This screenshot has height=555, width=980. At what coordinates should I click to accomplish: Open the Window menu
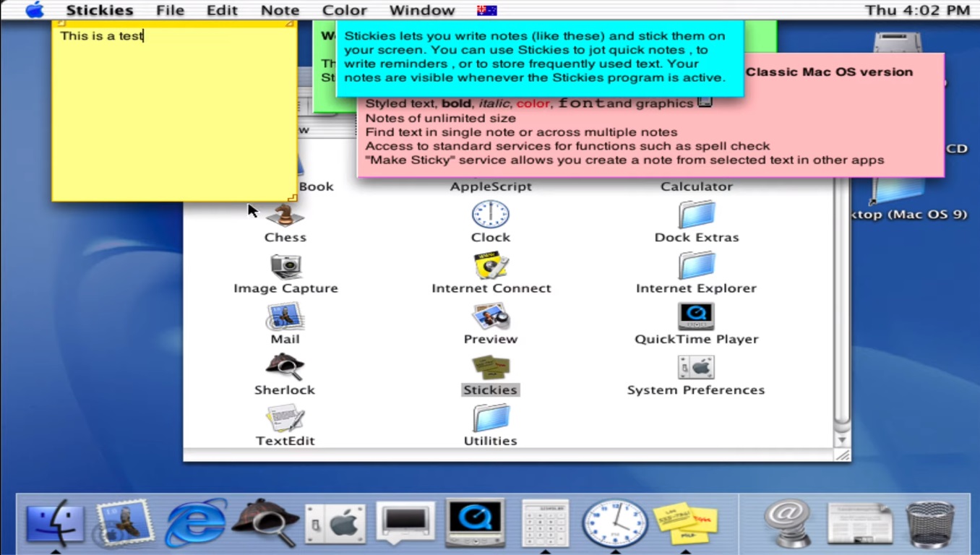coord(422,10)
